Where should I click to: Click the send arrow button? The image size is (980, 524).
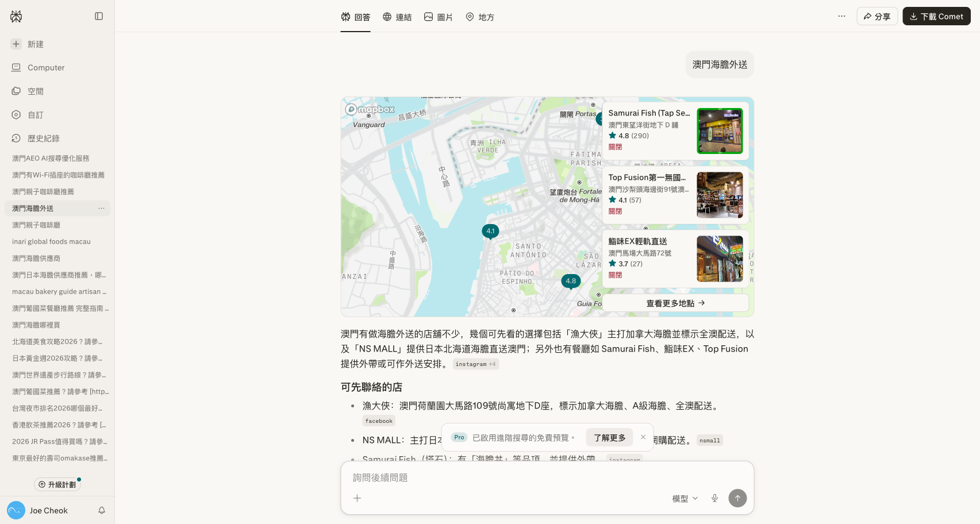coord(737,498)
